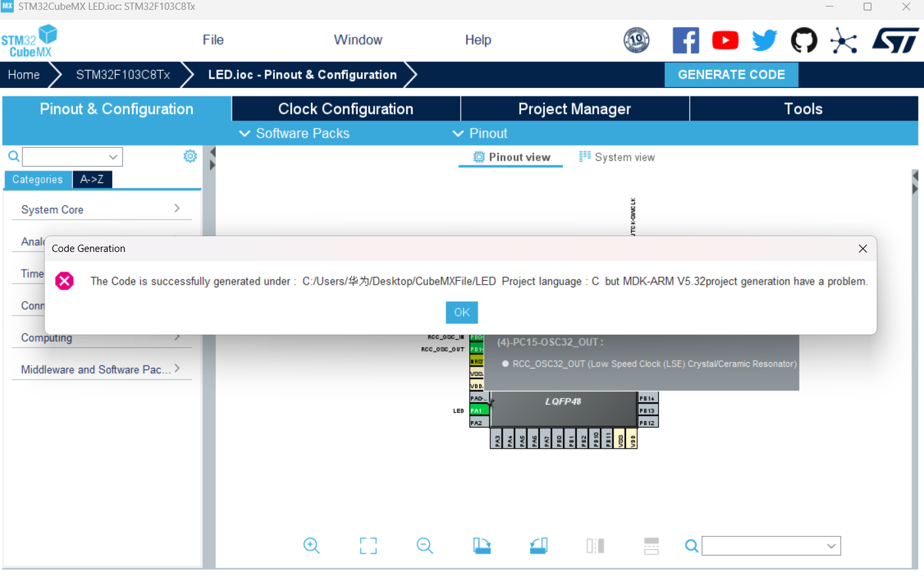924x576 pixels.
Task: Click the LQFP48 chip body
Action: pos(563,409)
